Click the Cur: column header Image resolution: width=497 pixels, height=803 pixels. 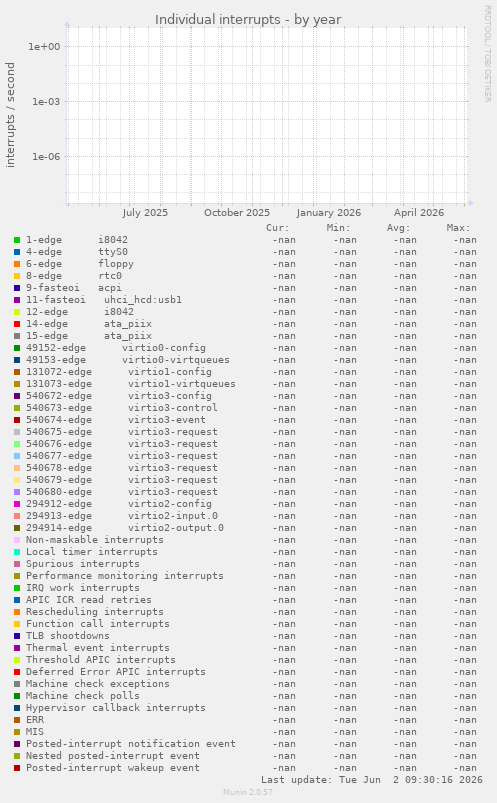click(278, 228)
